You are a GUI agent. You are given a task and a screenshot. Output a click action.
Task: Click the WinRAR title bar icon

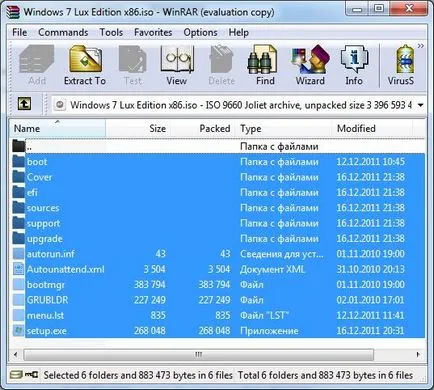(14, 12)
